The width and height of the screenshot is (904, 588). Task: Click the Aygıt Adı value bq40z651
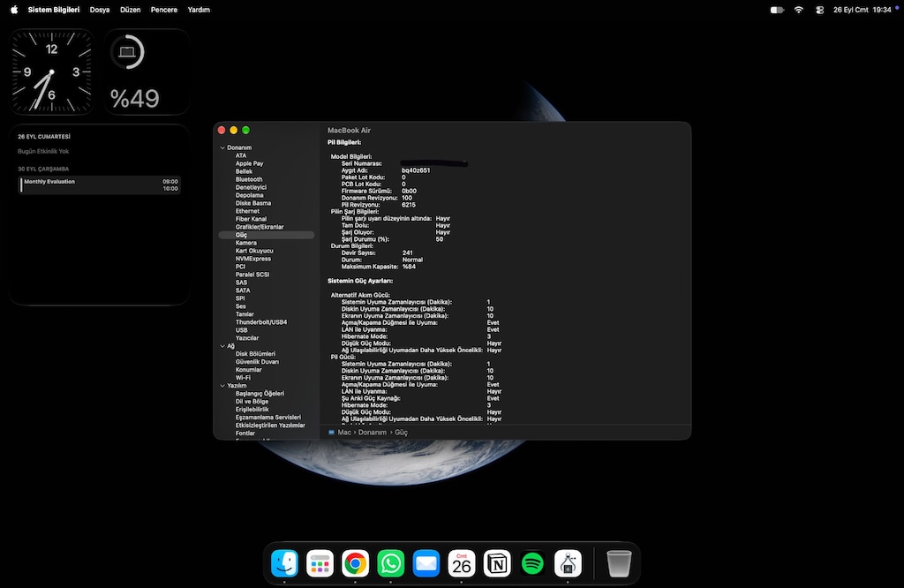point(416,170)
